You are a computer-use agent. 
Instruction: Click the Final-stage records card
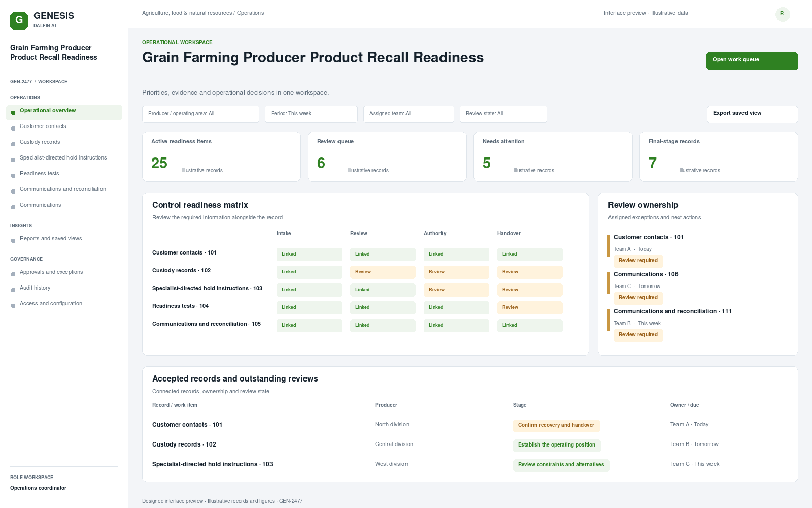pos(719,156)
